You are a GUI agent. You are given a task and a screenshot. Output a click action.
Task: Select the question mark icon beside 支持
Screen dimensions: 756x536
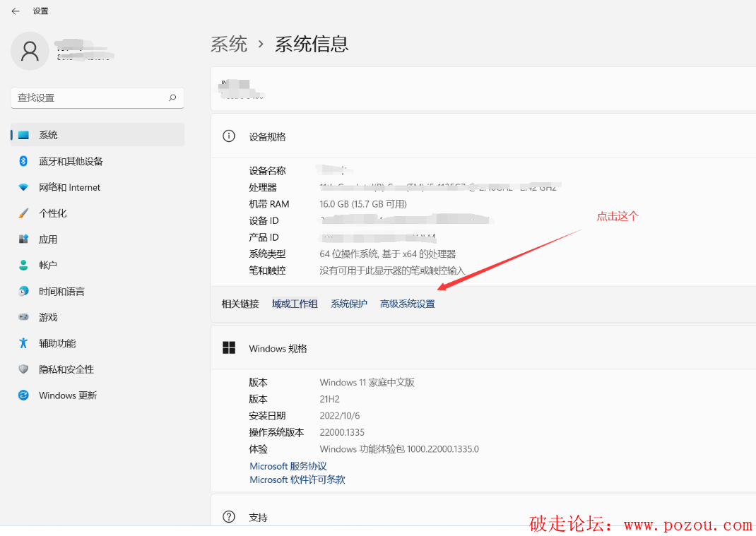(228, 517)
